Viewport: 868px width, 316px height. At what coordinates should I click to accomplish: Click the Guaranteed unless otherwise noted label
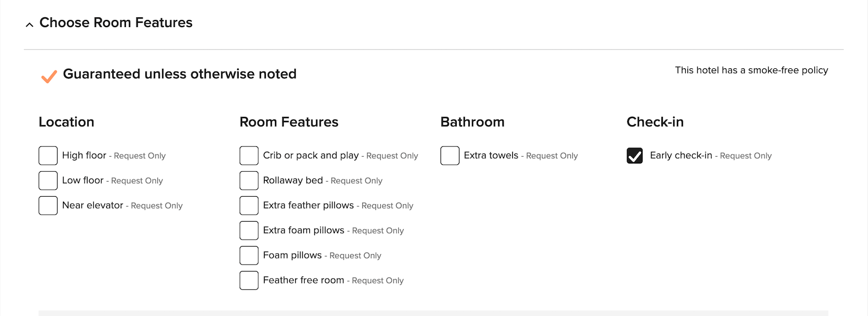click(180, 74)
